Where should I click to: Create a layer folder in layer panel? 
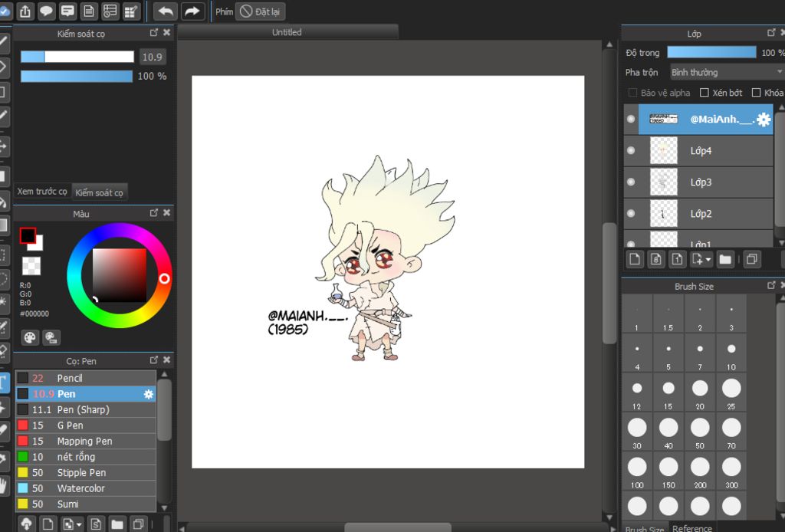click(x=725, y=259)
